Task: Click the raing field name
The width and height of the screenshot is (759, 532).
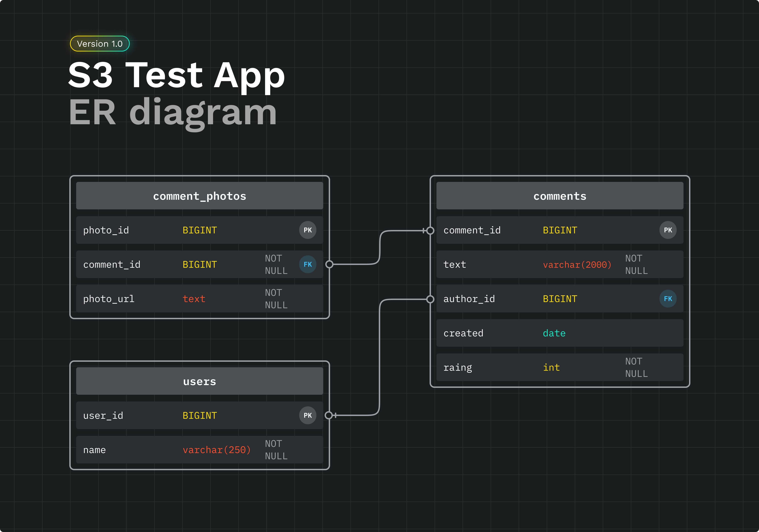Action: [x=458, y=368]
